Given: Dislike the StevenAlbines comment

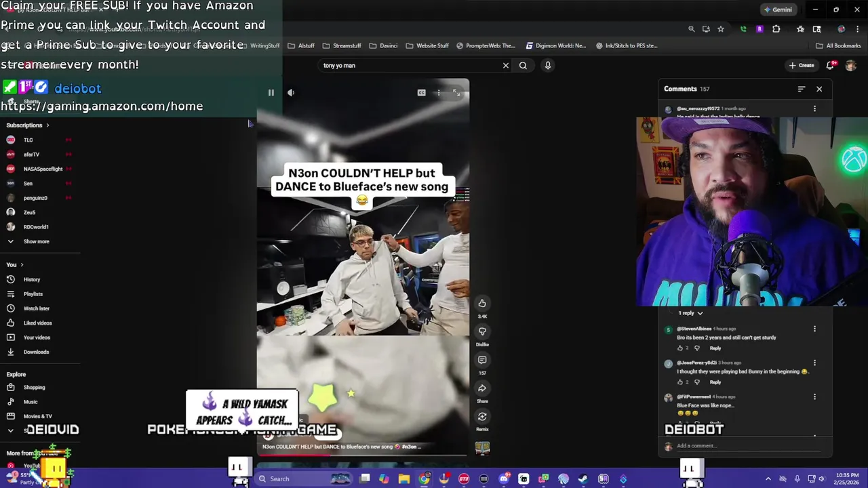Looking at the screenshot, I should [696, 348].
